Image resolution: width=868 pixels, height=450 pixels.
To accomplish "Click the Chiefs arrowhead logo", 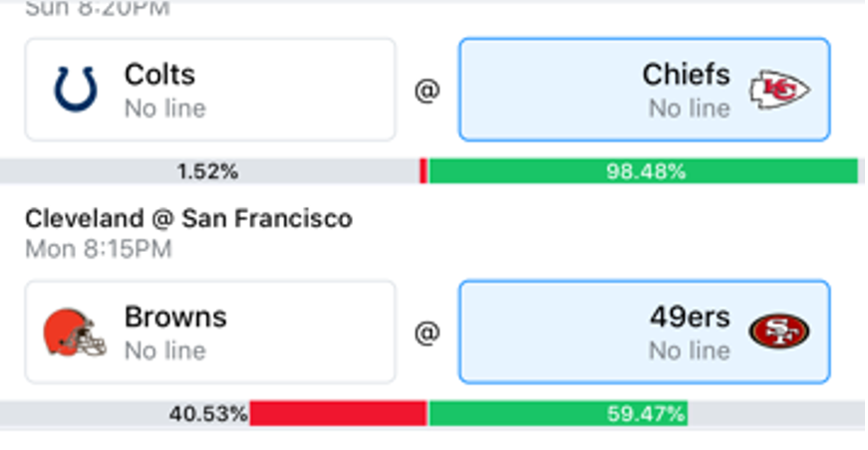I will click(779, 90).
